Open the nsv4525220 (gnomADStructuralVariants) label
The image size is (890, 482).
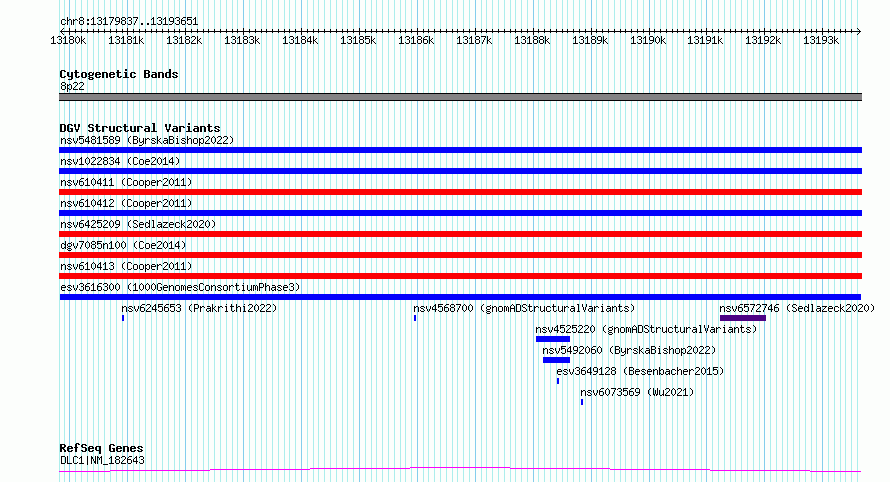pos(646,329)
